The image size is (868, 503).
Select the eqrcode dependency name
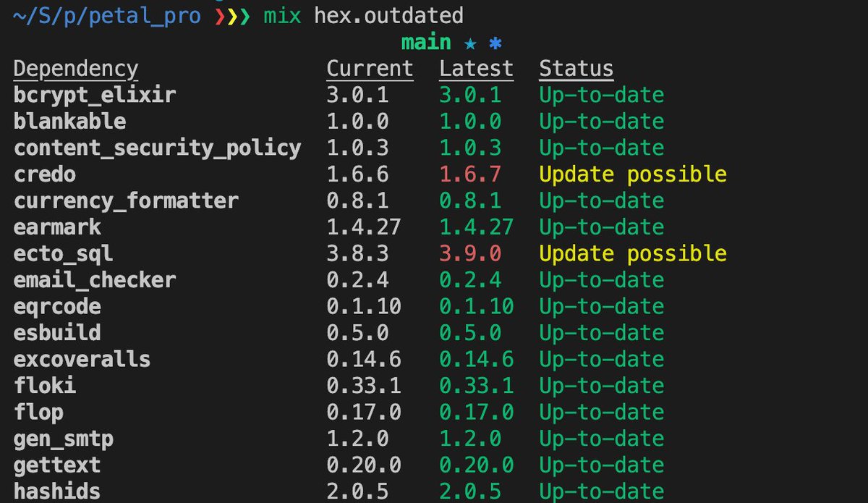pyautogui.click(x=57, y=308)
